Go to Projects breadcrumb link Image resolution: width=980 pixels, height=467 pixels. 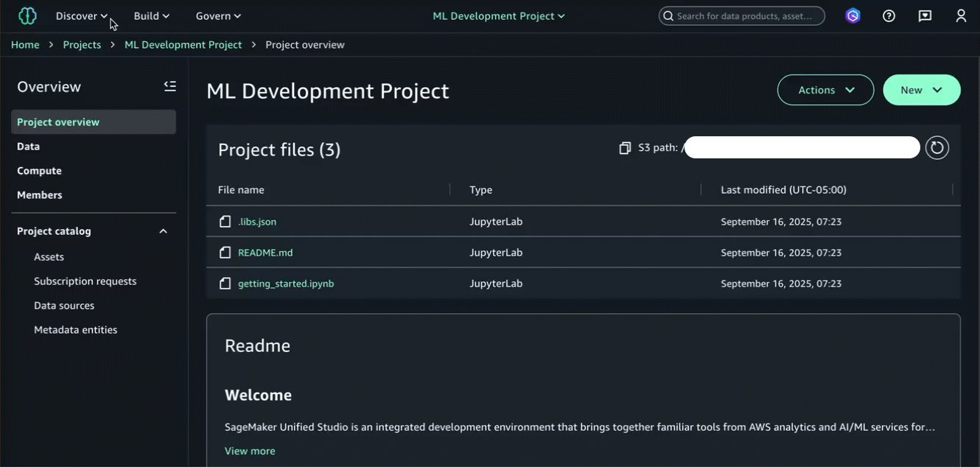tap(82, 45)
